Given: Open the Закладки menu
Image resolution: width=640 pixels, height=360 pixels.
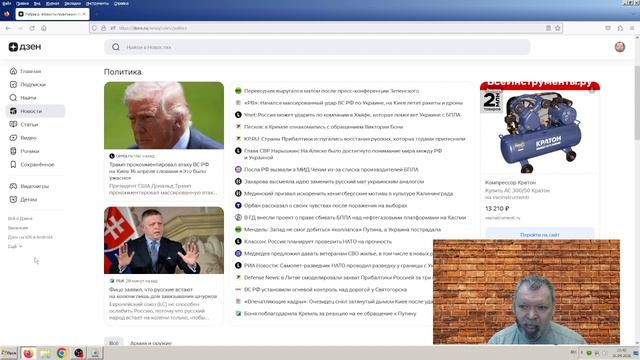Looking at the screenshot, I should coord(73,3).
